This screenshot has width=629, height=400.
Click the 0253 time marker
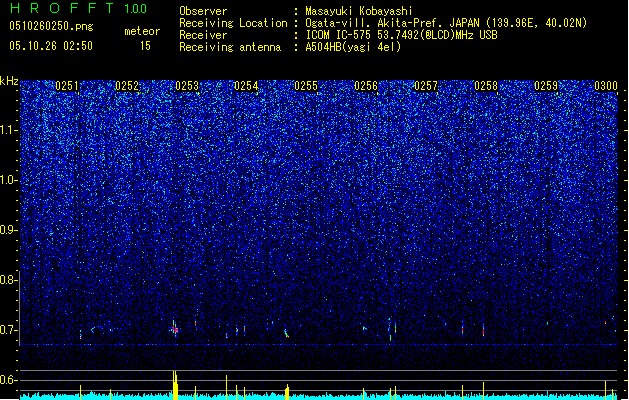(x=187, y=86)
